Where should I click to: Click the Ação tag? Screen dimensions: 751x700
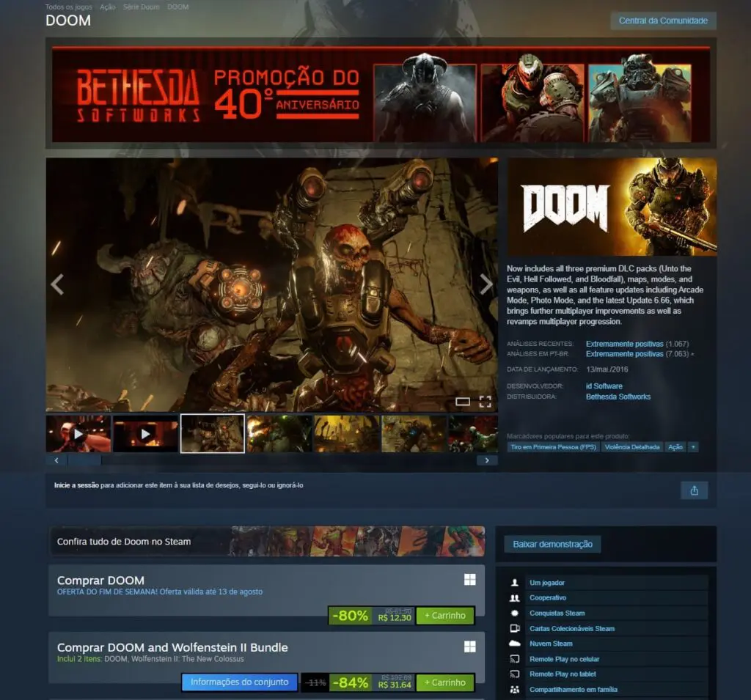coord(675,447)
